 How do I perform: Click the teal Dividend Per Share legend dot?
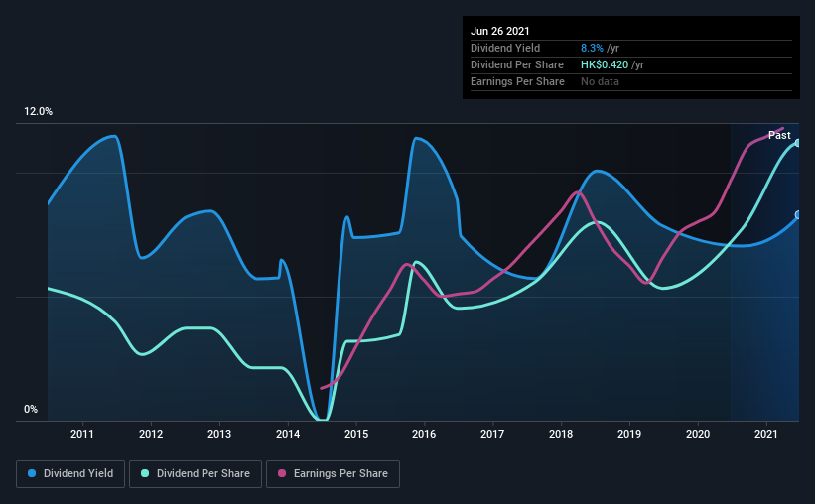tap(145, 473)
